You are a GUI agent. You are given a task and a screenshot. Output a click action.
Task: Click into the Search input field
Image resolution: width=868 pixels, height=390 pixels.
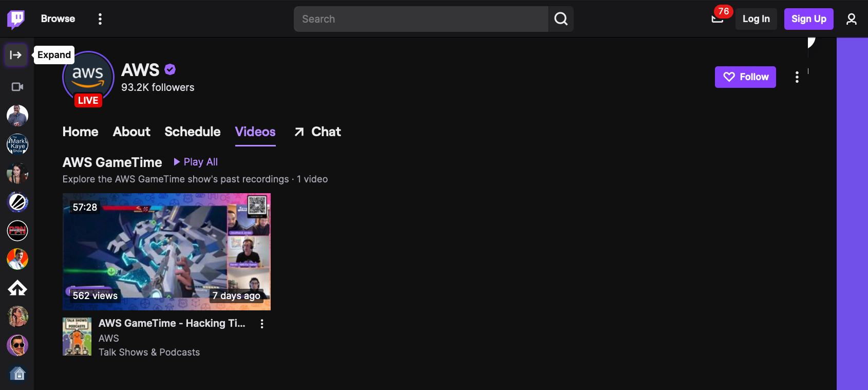pyautogui.click(x=421, y=19)
